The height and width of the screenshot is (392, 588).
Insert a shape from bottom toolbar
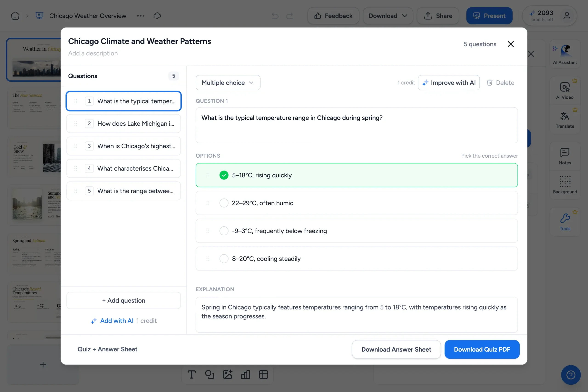[x=209, y=375]
